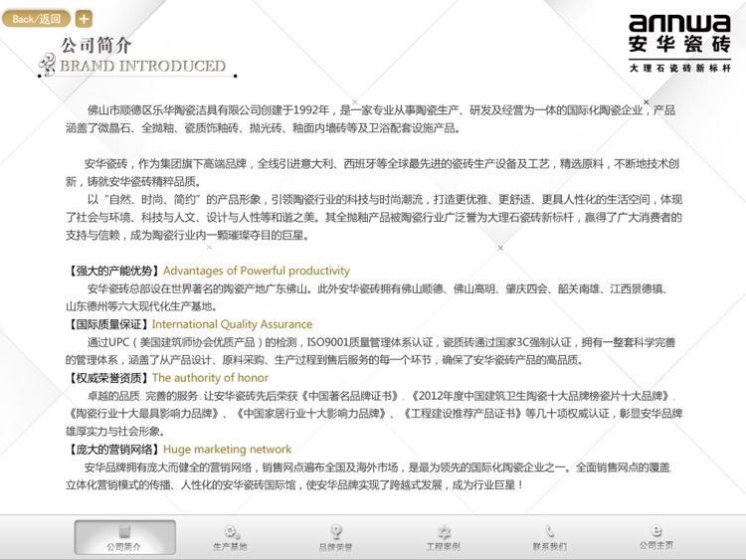The width and height of the screenshot is (746, 560).
Task: Tap the Back/返回 button
Action: (x=36, y=19)
